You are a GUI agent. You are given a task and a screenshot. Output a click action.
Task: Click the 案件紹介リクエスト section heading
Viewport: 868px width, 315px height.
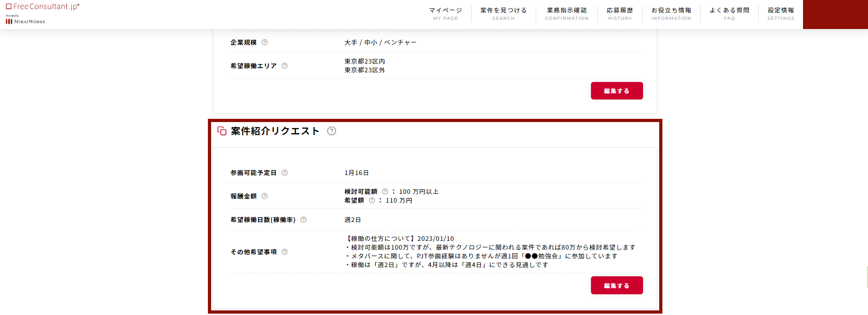[275, 131]
